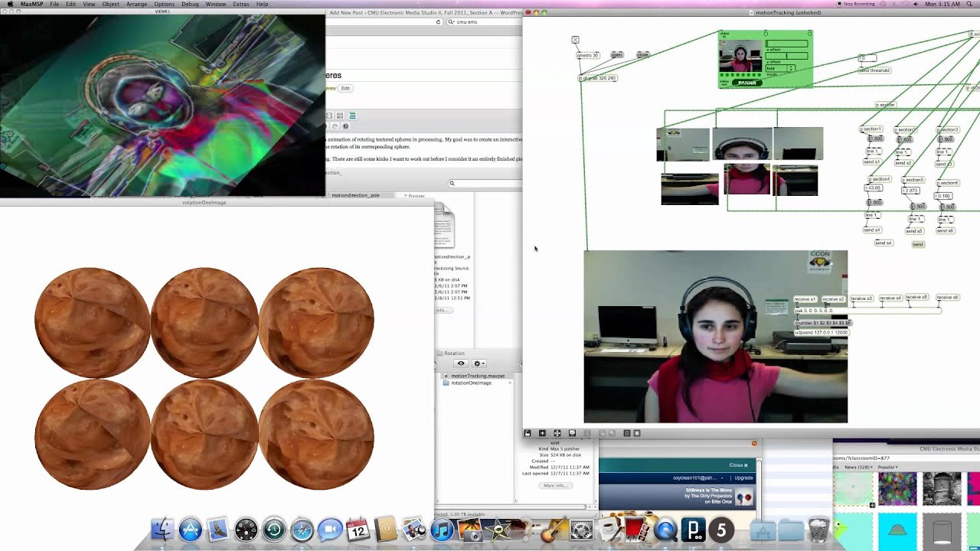Click the qmetro 30 object

pyautogui.click(x=588, y=55)
